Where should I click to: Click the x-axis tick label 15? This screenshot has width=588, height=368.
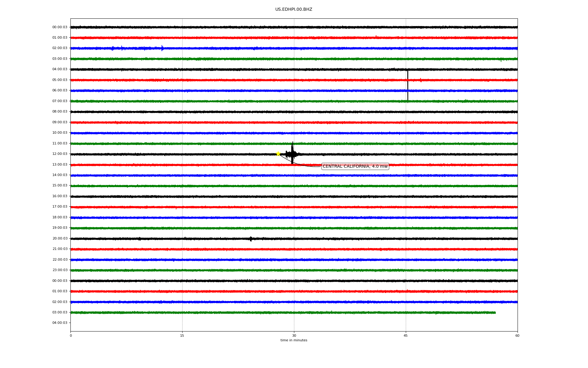pyautogui.click(x=182, y=335)
